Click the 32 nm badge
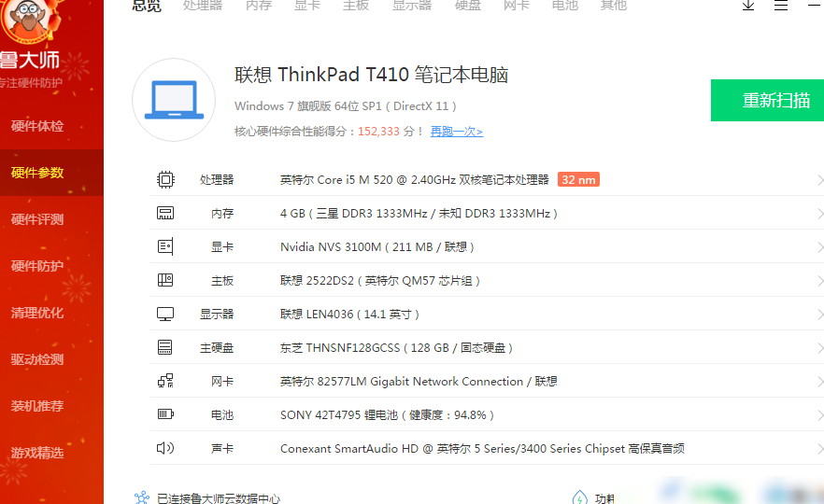This screenshot has width=824, height=504. tap(578, 179)
